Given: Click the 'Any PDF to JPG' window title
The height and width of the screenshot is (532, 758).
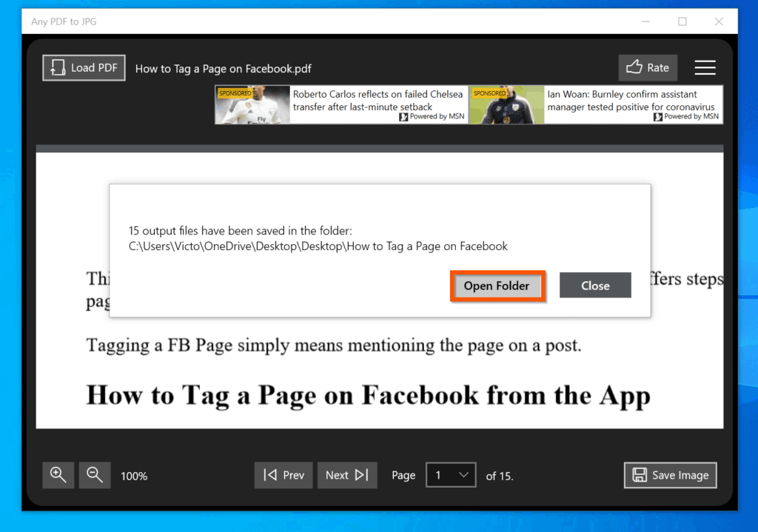Looking at the screenshot, I should (64, 21).
